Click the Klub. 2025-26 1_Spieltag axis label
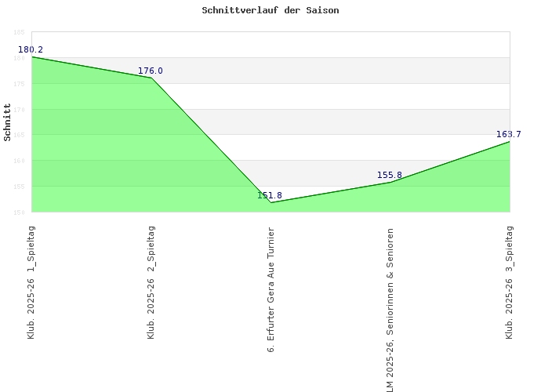 pos(31,282)
